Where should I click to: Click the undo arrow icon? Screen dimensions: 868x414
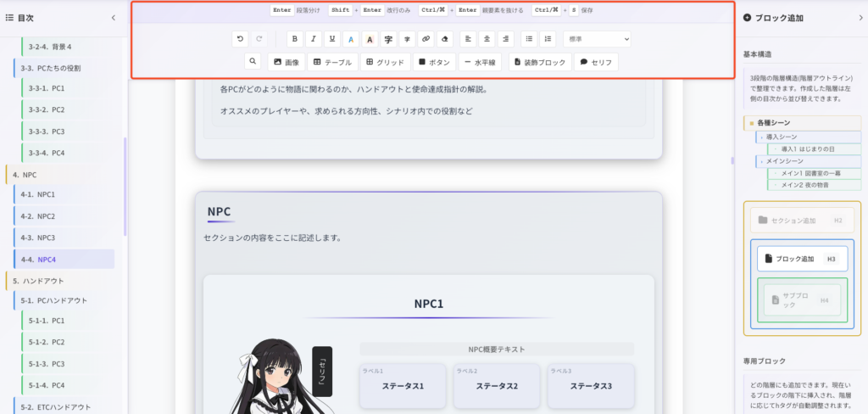click(241, 39)
